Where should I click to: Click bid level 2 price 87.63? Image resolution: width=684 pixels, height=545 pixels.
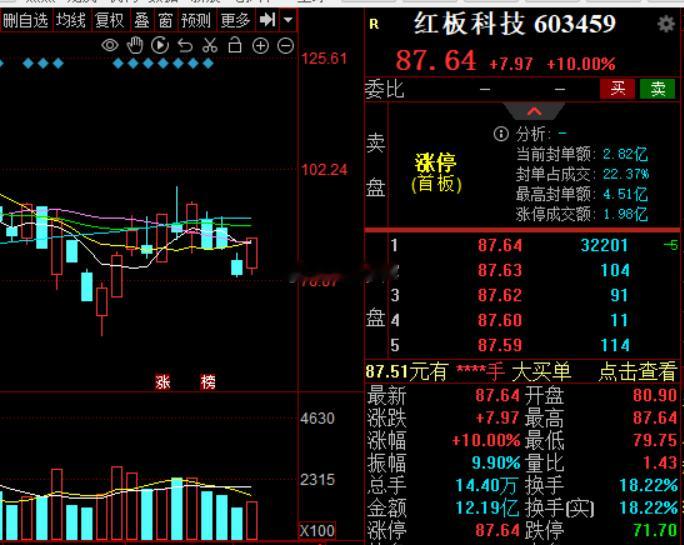[500, 270]
